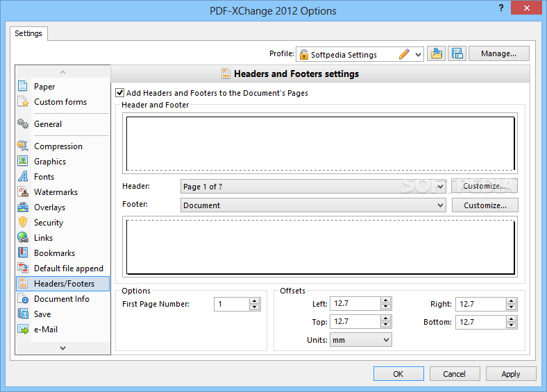Close the PDF-XChange 2012 Options dialog

(526, 8)
